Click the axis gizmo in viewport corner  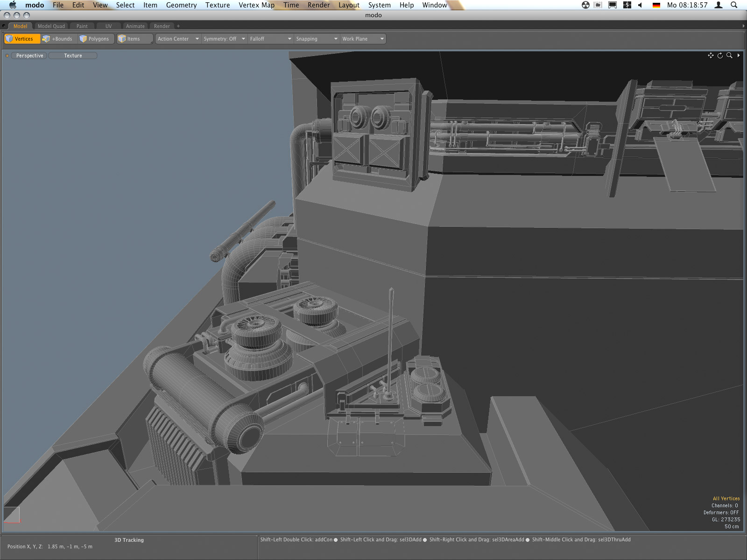tap(12, 515)
